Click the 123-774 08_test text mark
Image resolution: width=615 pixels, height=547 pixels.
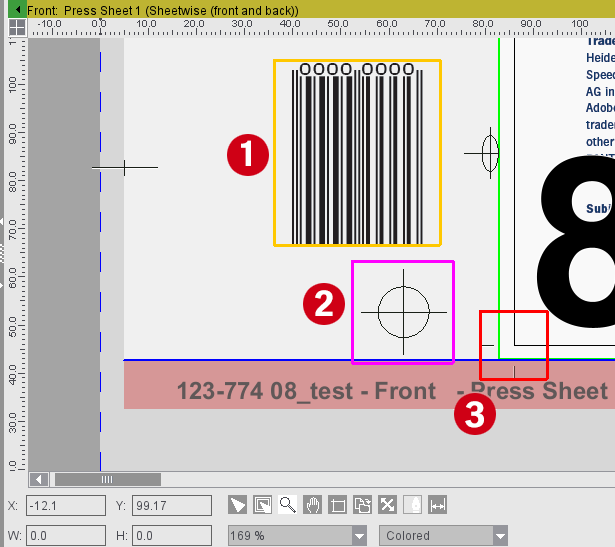306,391
